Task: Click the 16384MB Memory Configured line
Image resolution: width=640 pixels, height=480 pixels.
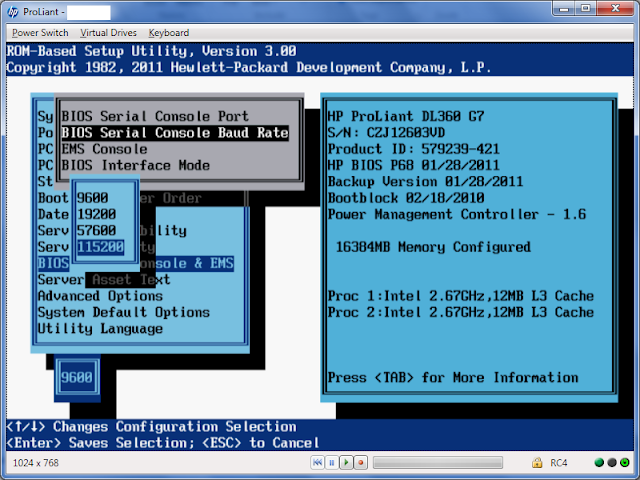Action: (x=433, y=247)
